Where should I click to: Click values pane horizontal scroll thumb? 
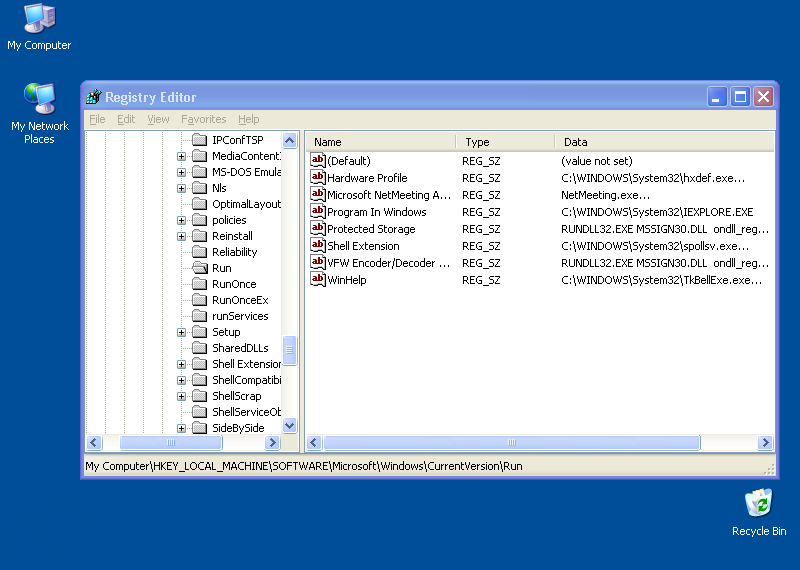click(512, 442)
